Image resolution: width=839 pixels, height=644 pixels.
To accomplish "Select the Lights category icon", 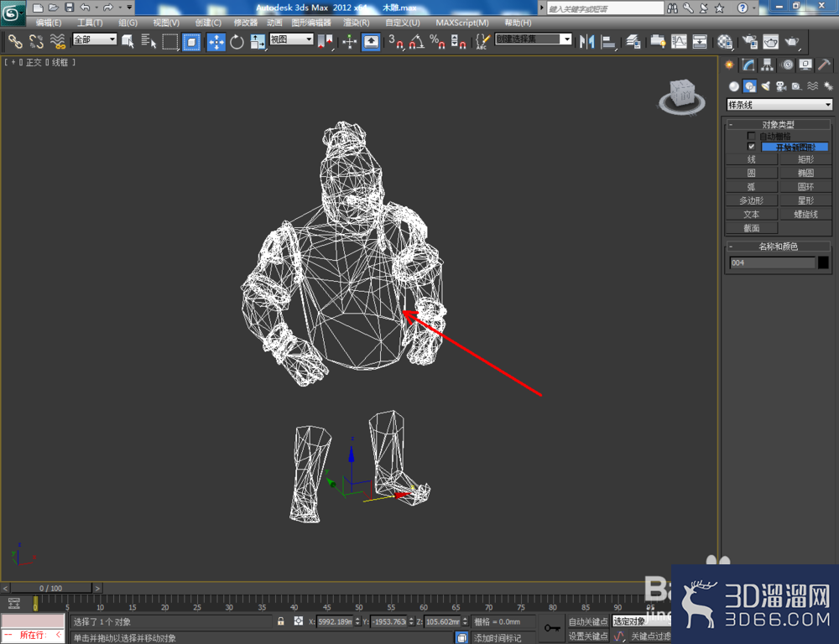I will (766, 86).
